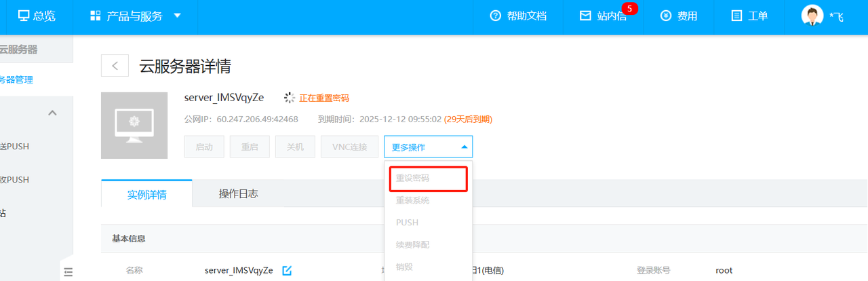The height and width of the screenshot is (281, 868).
Task: Switch to the 操作日志 tab
Action: [238, 193]
